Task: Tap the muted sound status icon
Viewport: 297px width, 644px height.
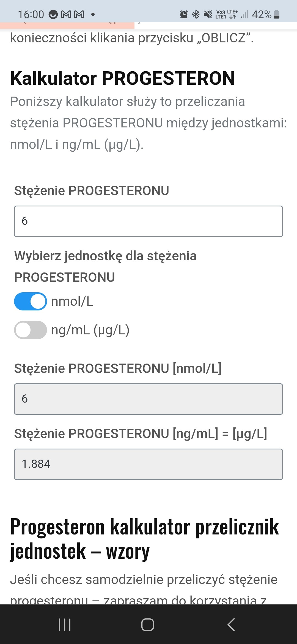Action: (208, 14)
